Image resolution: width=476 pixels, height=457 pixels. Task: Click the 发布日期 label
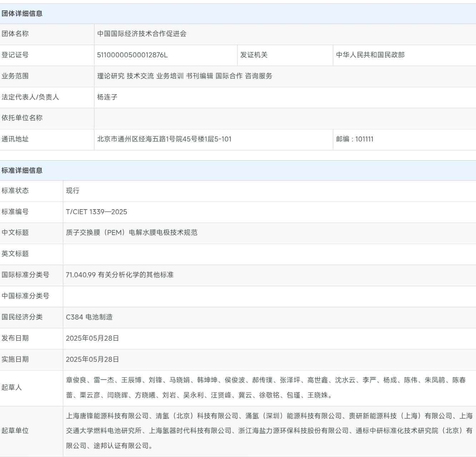[x=15, y=338]
